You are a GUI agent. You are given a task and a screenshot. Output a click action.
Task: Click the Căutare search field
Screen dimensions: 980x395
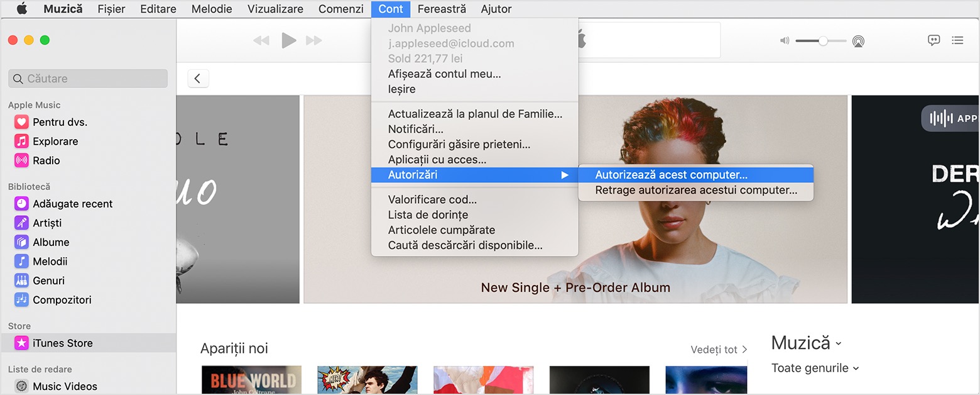coord(88,79)
